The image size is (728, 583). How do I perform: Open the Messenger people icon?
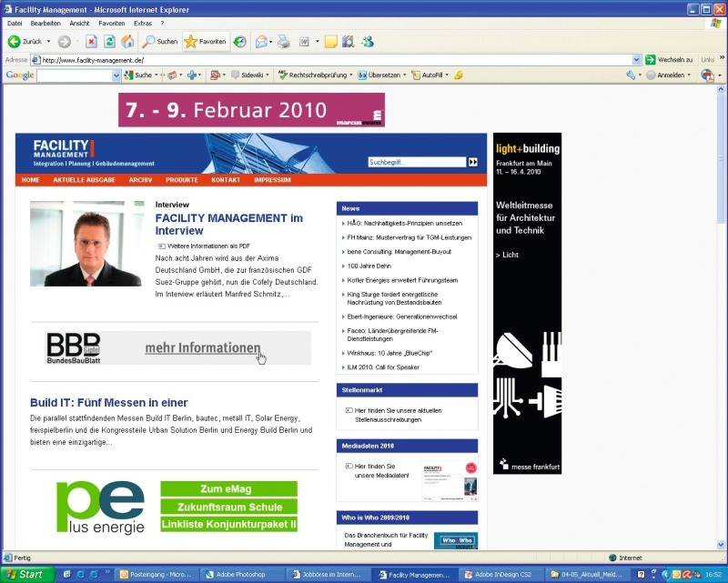pyautogui.click(x=368, y=42)
